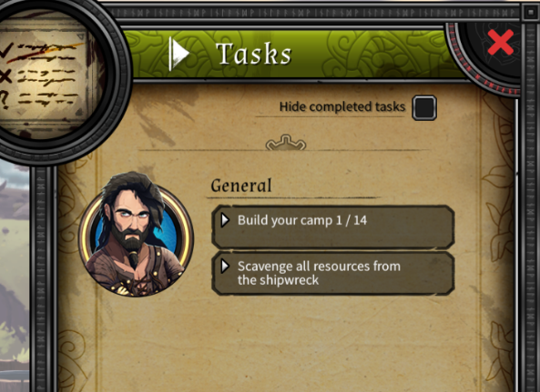Viewport: 540px width, 392px height.
Task: Click the Tasks title text
Action: tap(254, 54)
